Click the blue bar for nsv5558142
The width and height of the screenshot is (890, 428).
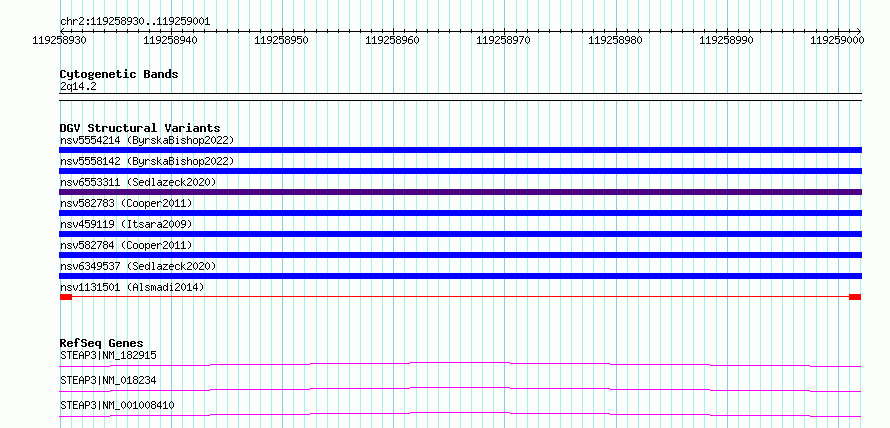tap(460, 171)
